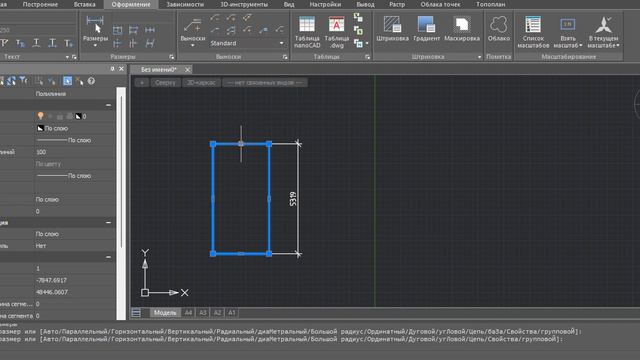Open the Градиент gradient fill tool
640x360 pixels.
pos(427,29)
